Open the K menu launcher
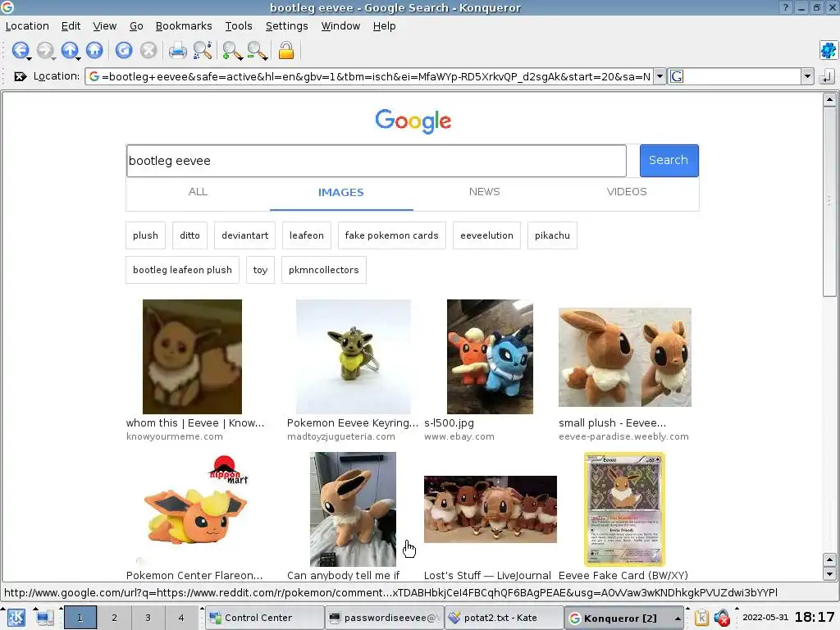 pyautogui.click(x=16, y=618)
